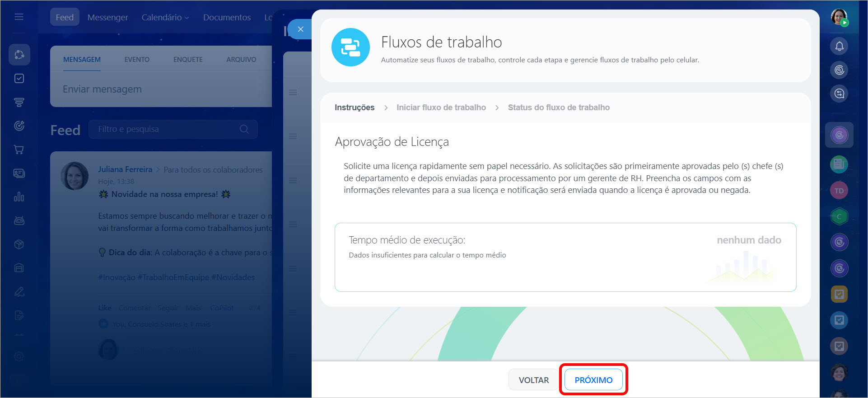Expand the Calendário dropdown menu
This screenshot has height=398, width=868.
[165, 17]
